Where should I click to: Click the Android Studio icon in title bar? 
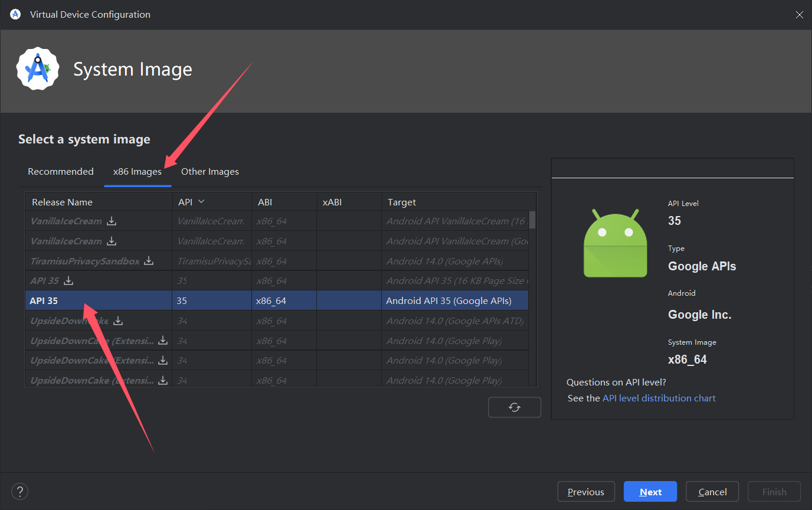coord(15,14)
